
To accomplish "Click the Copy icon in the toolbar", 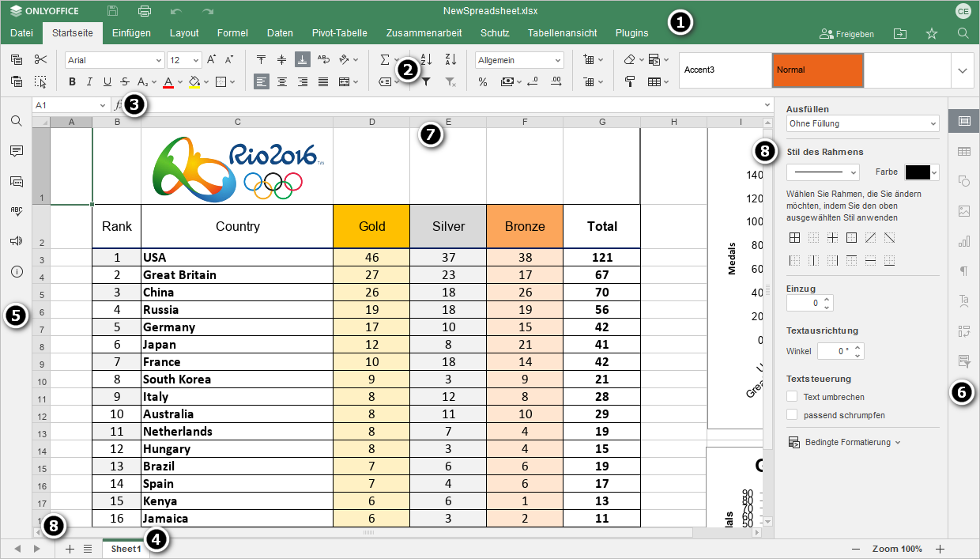I will pos(17,59).
